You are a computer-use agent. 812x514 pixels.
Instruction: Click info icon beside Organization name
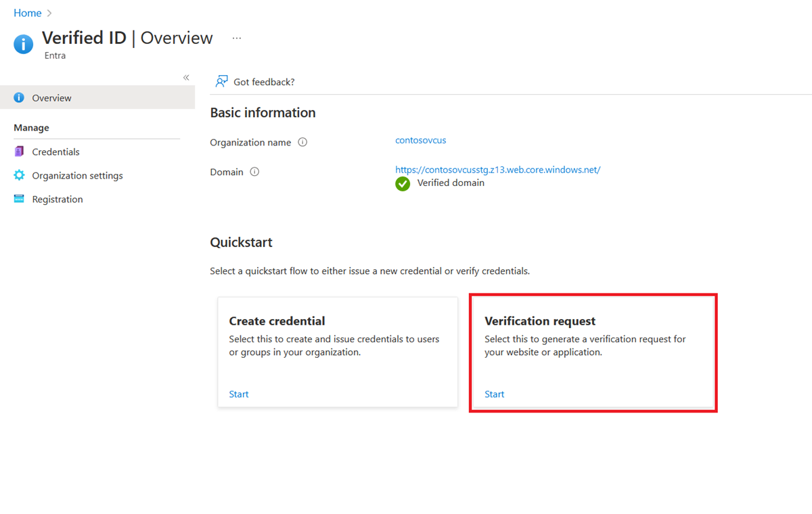[x=302, y=142]
